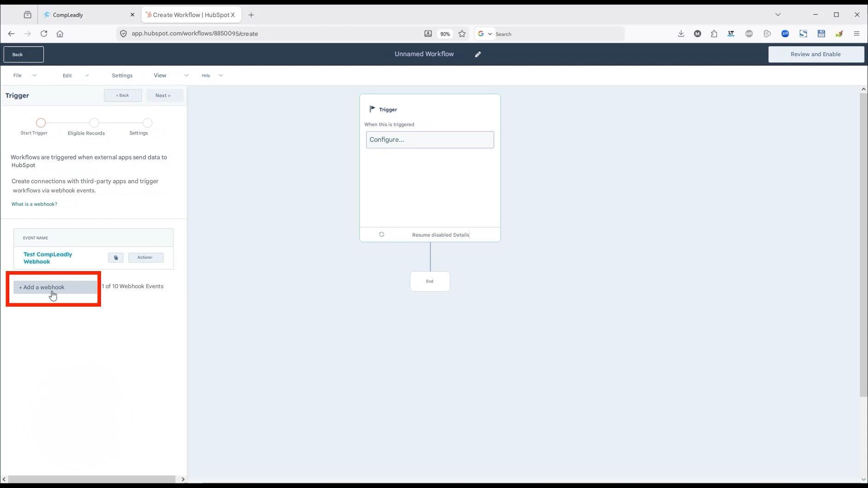
Task: Click the Configure field on the Trigger card
Action: (429, 139)
